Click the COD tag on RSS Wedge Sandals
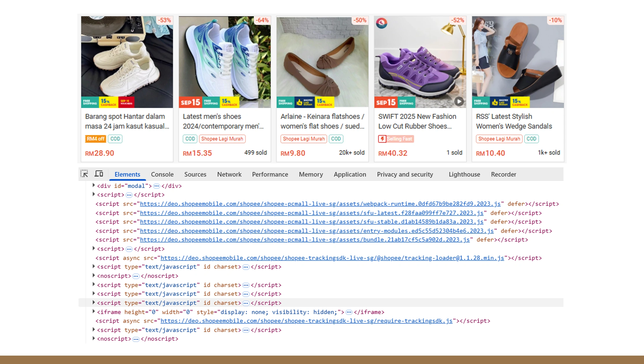This screenshot has width=644, height=364. 531,139
